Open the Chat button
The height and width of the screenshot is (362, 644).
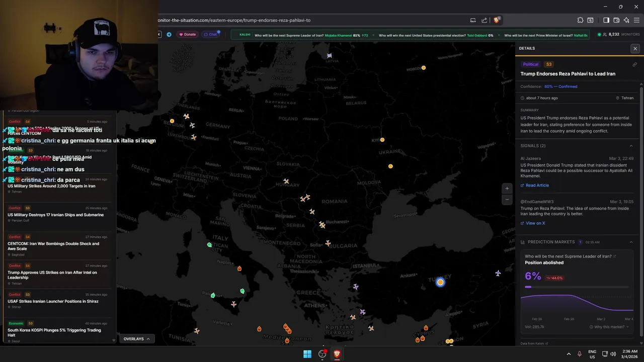point(211,35)
